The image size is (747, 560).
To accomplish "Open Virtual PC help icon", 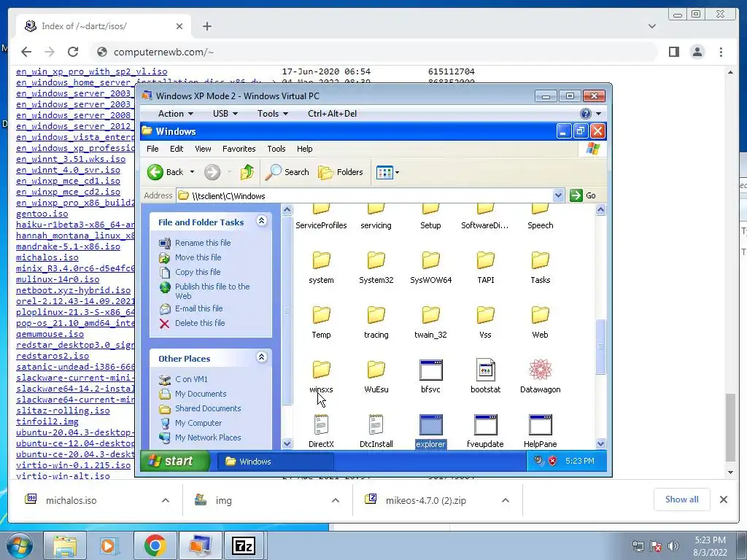I will pos(586,113).
